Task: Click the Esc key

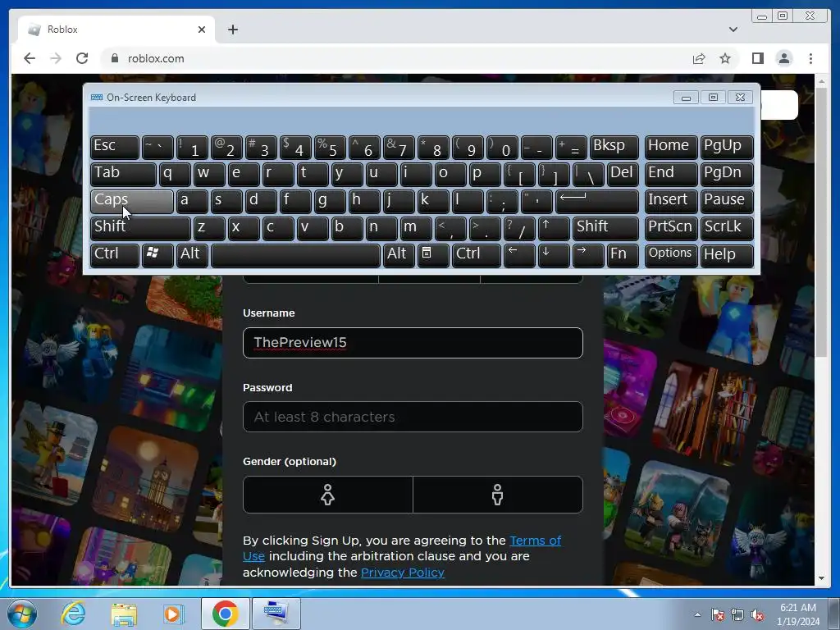Action: pyautogui.click(x=115, y=147)
